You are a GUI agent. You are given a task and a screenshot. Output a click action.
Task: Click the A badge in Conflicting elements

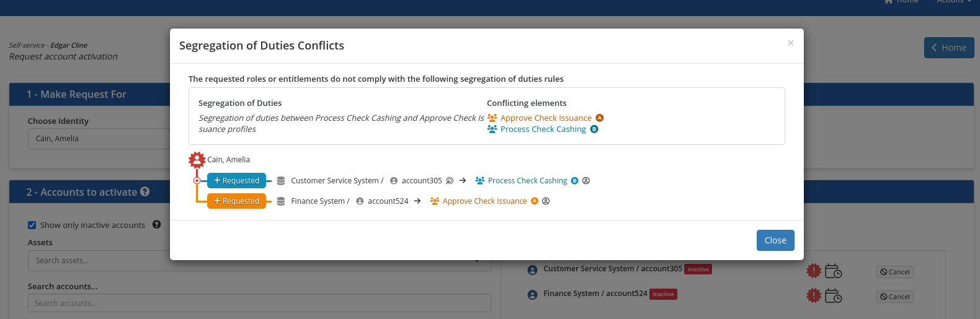pos(600,118)
